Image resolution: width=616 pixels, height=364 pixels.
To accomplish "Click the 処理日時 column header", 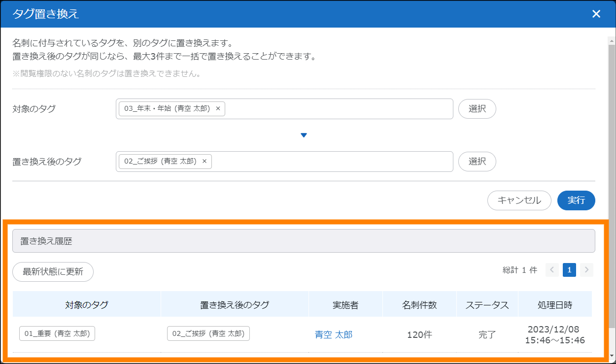I will 554,305.
